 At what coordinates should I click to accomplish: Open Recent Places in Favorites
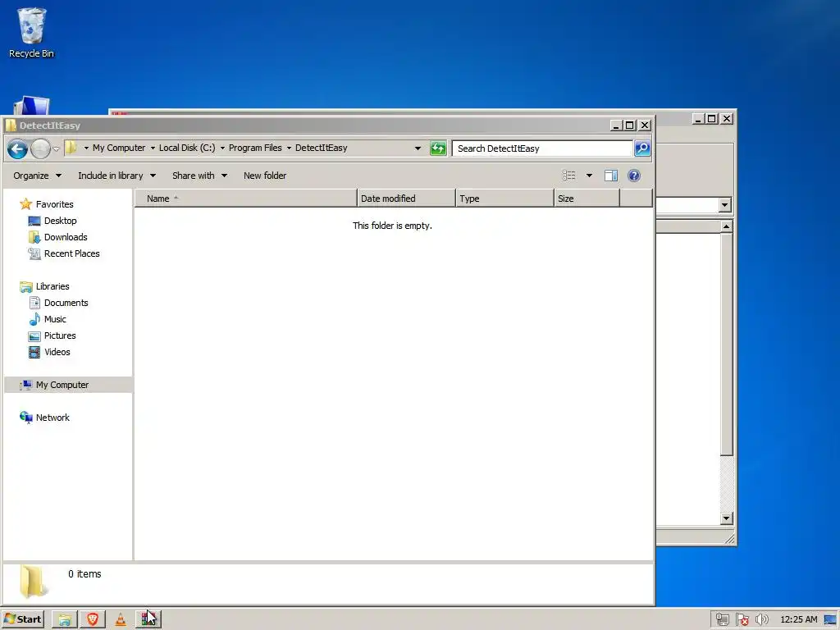click(72, 254)
